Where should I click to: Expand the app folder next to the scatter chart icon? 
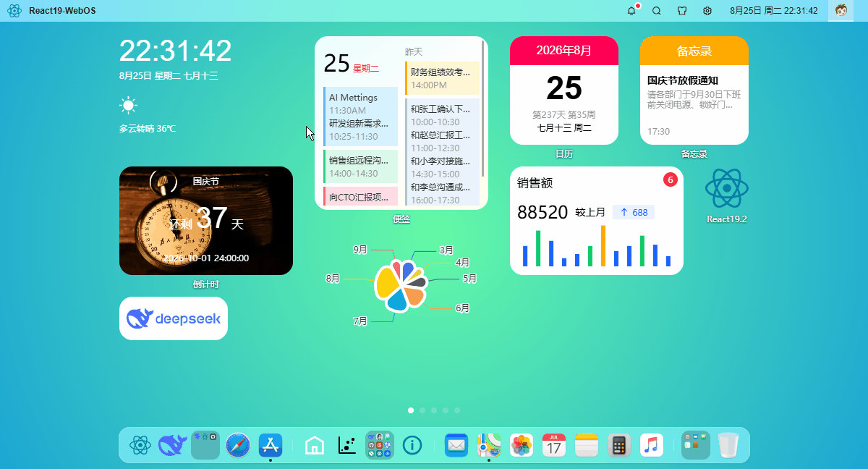coord(380,445)
